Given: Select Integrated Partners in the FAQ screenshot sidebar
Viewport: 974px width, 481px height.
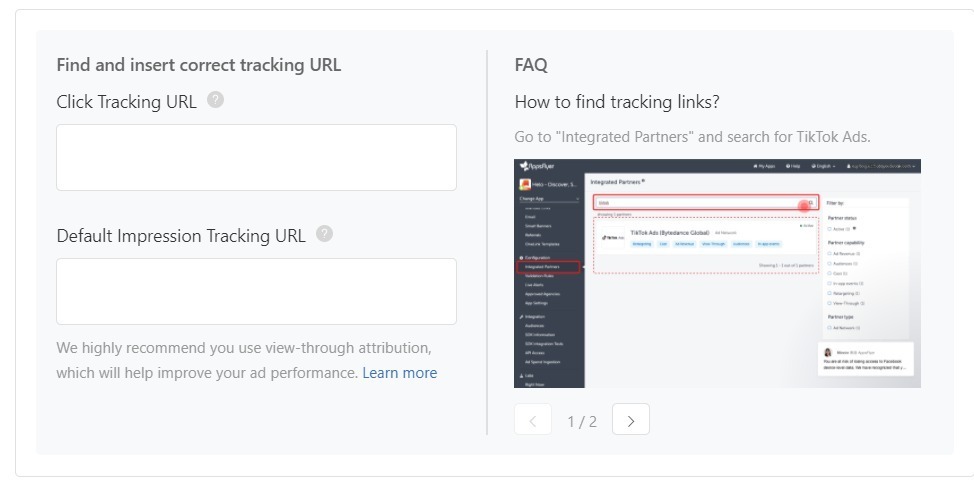Looking at the screenshot, I should click(548, 267).
